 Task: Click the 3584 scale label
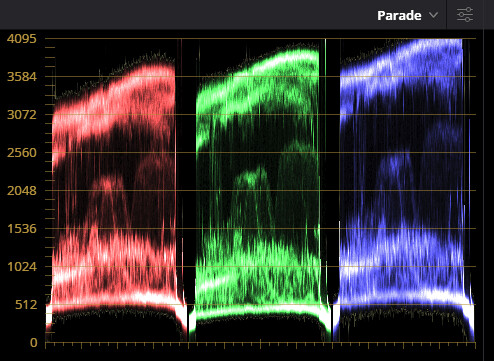point(22,77)
